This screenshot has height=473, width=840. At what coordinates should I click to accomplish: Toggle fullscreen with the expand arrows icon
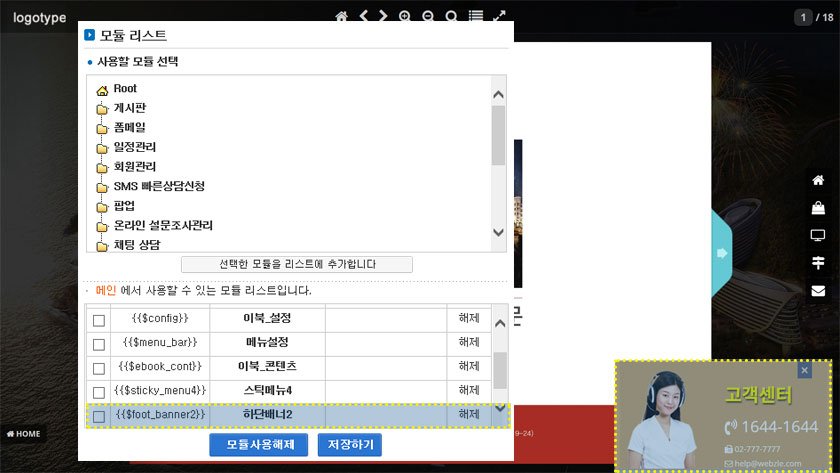click(500, 17)
